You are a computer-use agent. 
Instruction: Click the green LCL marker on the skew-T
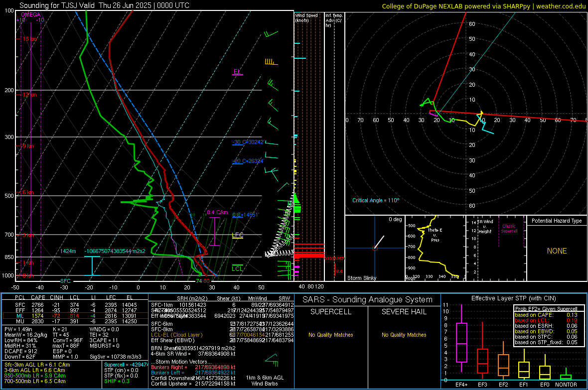pos(237,268)
